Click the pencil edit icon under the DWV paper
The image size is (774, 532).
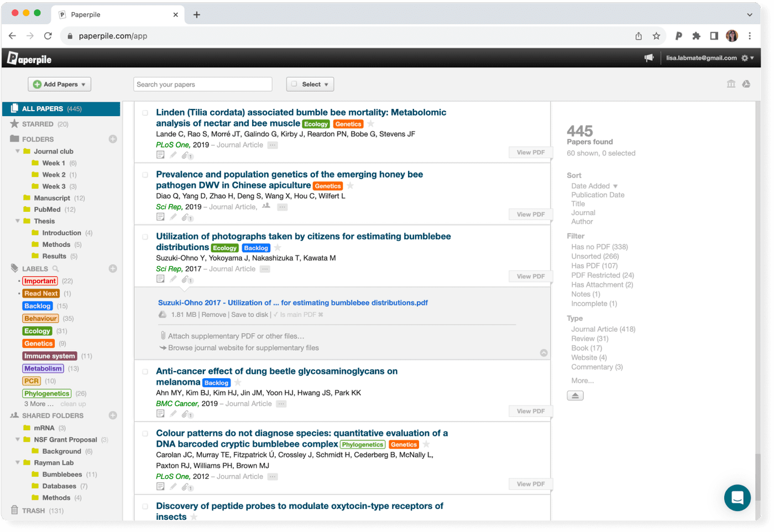pos(173,216)
